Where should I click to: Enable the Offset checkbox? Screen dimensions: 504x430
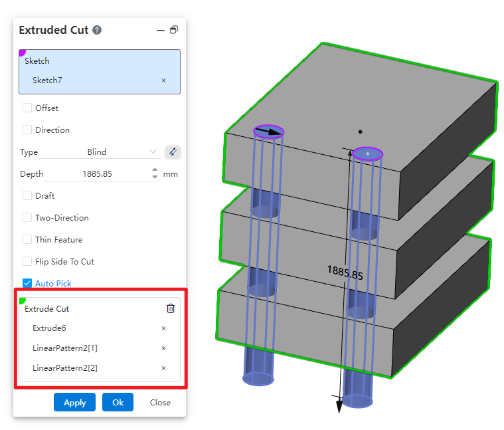click(x=27, y=108)
